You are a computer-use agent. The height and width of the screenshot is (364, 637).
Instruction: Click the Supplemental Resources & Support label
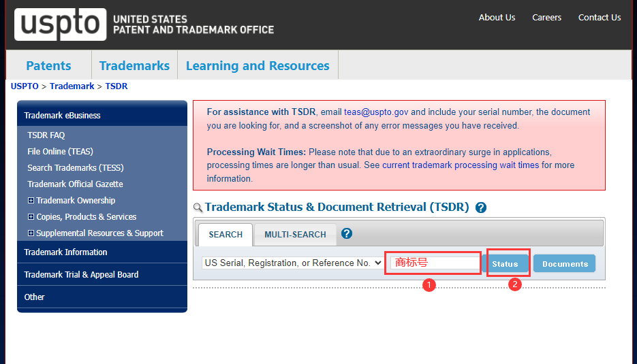click(99, 233)
